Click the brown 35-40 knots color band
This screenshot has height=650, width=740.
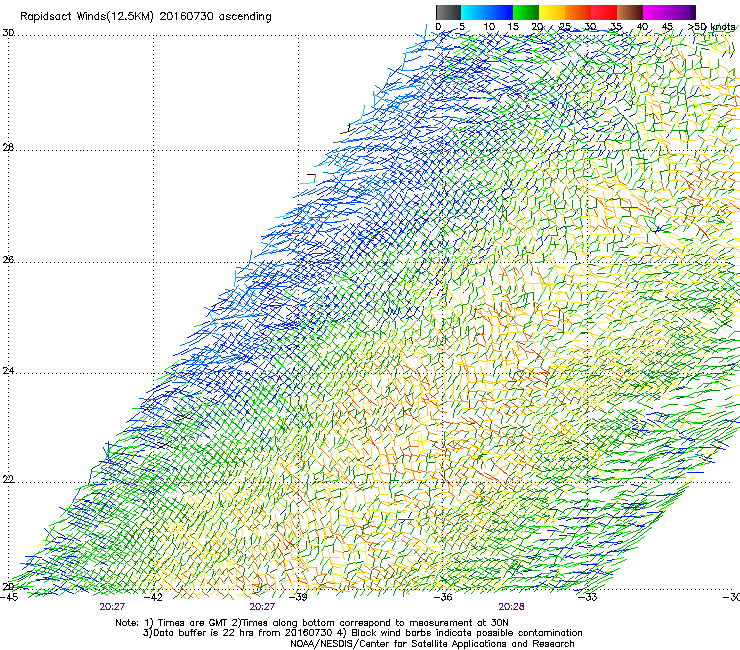tap(630, 12)
